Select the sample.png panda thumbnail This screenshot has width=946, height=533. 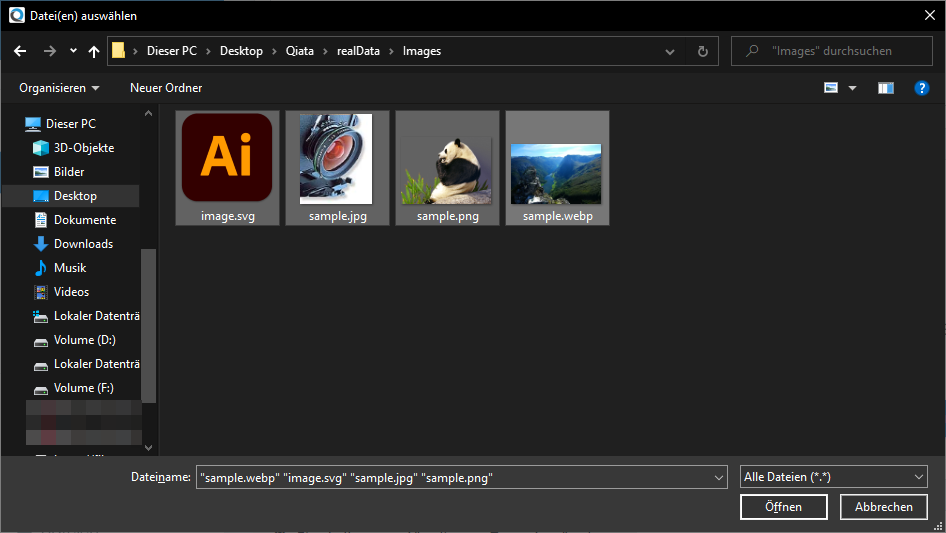447,167
